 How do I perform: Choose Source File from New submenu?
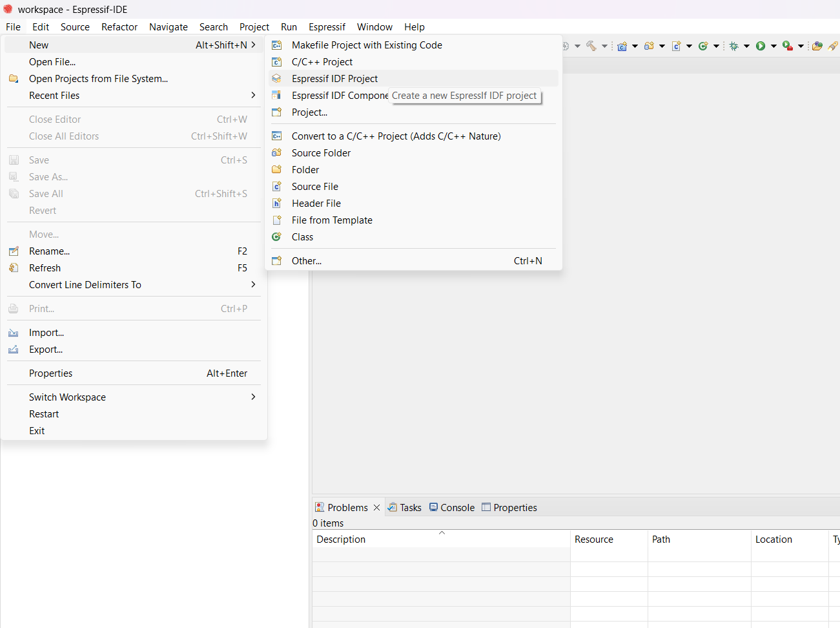pos(413,187)
